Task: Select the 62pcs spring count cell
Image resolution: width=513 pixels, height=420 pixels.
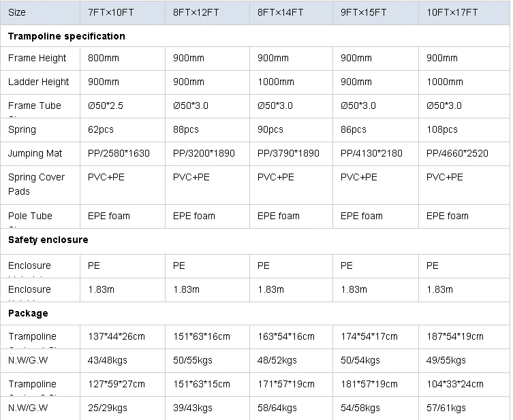Action: coord(101,129)
